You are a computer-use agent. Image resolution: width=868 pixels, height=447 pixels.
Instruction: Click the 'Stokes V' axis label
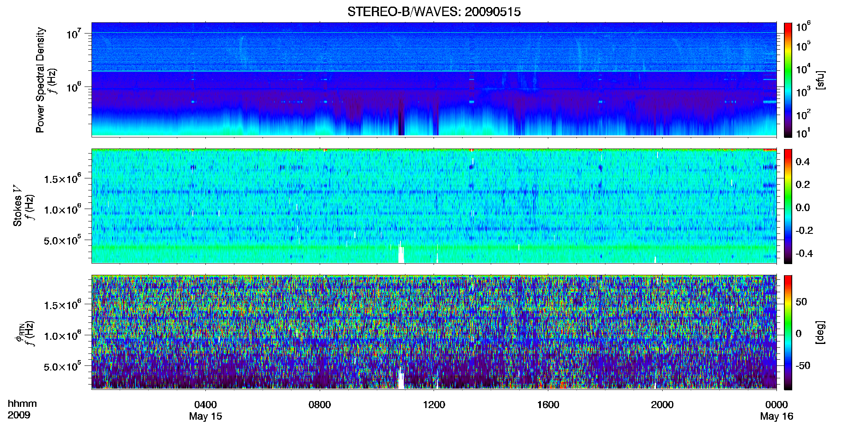[x=17, y=206]
